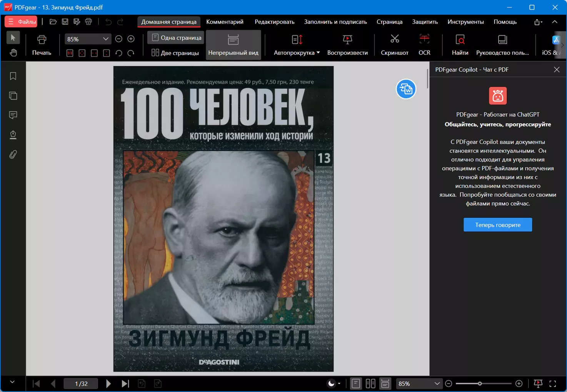567x392 pixels.
Task: Click the share icon in the title row
Action: pos(538,22)
